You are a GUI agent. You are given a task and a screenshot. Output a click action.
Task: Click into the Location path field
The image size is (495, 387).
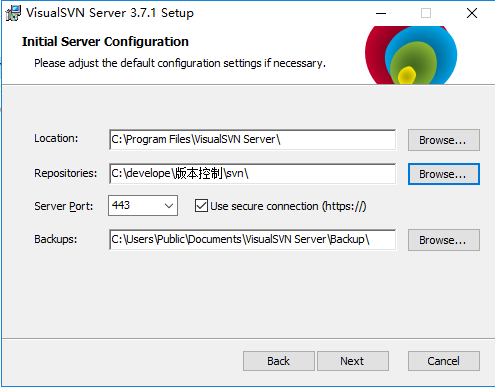pos(253,140)
